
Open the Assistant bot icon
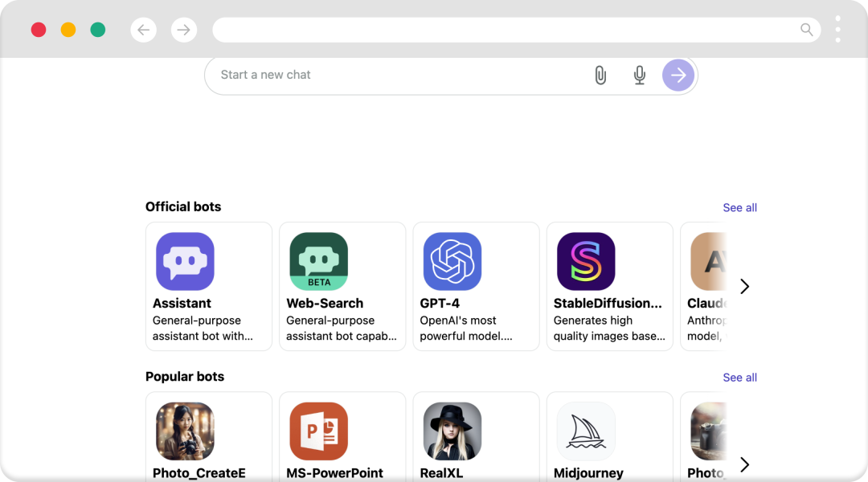[185, 261]
